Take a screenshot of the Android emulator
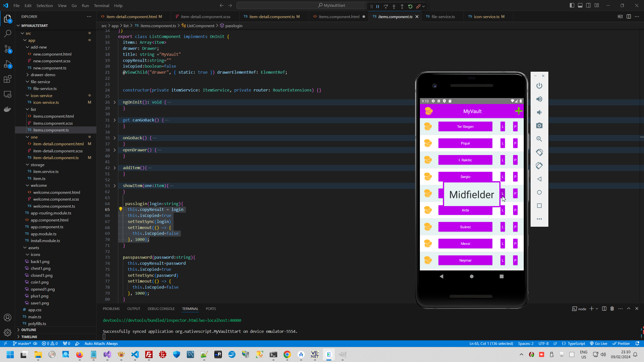This screenshot has height=362, width=644. pos(539,126)
